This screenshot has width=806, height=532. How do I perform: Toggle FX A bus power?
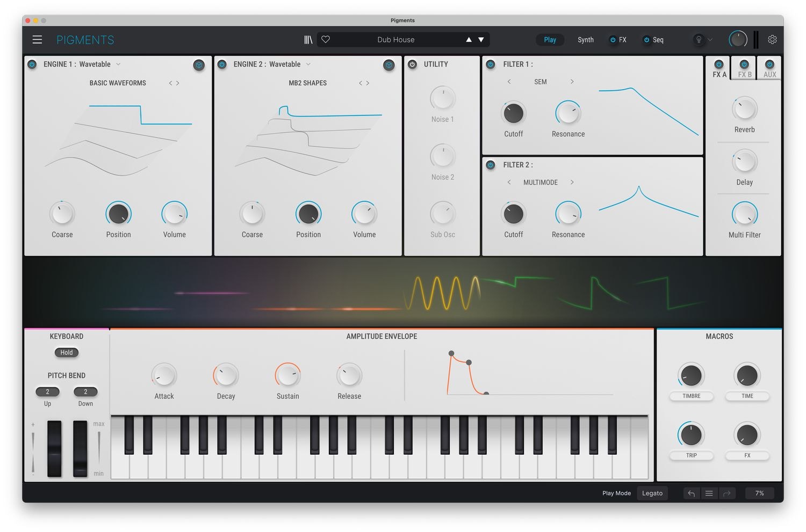(719, 64)
